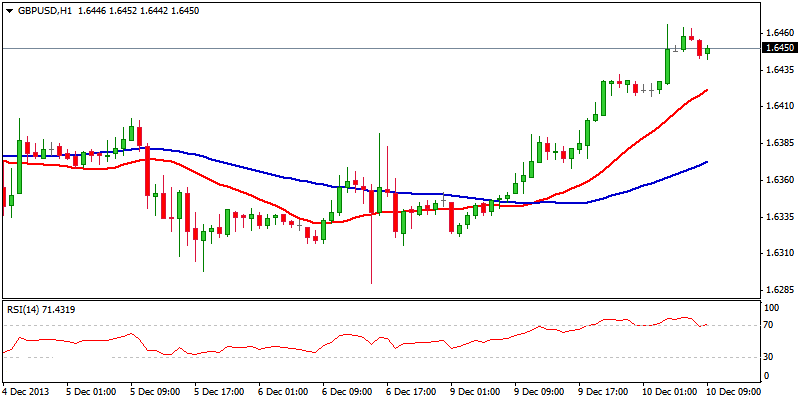Viewport: 800px width, 400px height.
Task: Click the 10 Dec 01:00 time label
Action: (x=667, y=391)
